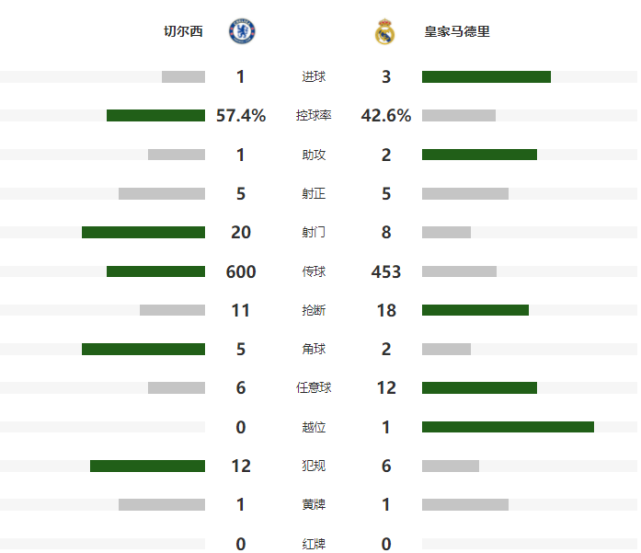The width and height of the screenshot is (641, 553).
Task: Select the 红牌 red card label
Action: pyautogui.click(x=314, y=544)
